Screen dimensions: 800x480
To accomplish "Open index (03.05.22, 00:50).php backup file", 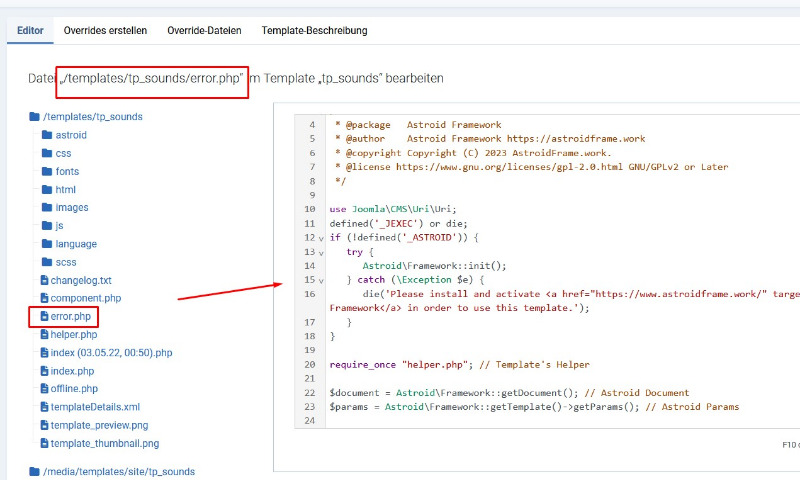I will pos(111,352).
